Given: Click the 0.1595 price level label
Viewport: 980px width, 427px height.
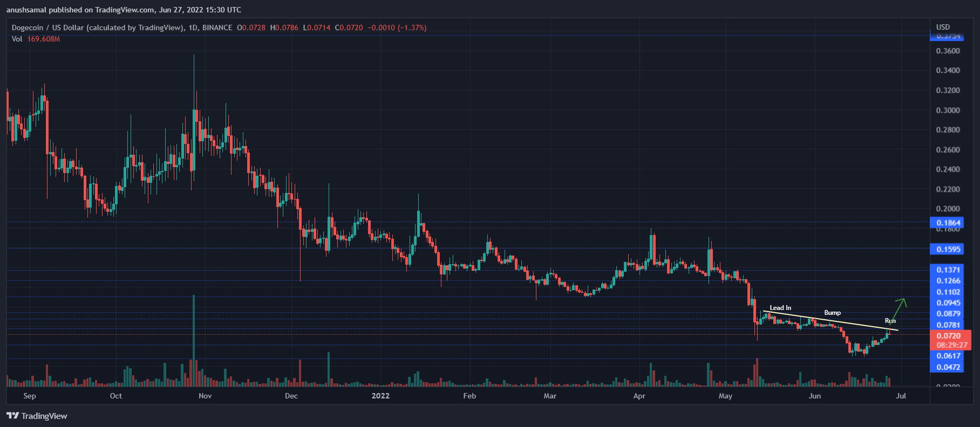Looking at the screenshot, I should [948, 249].
